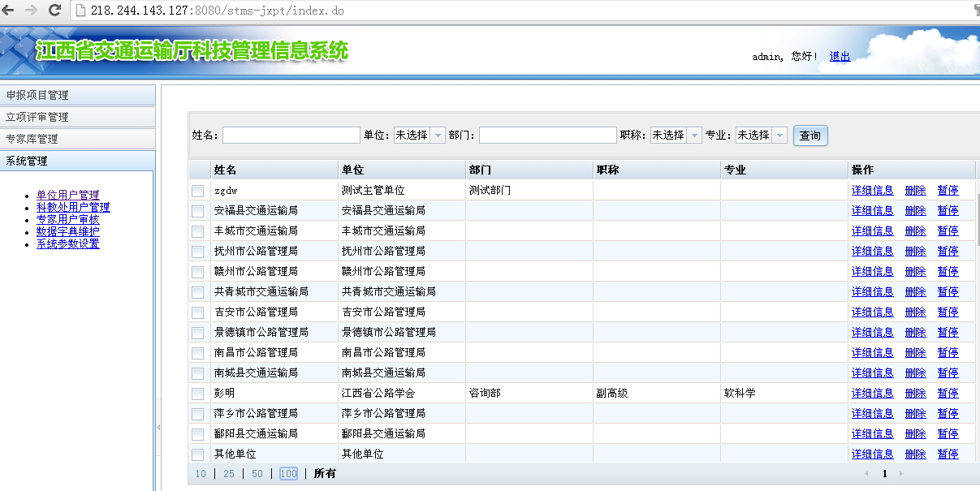Expand the 专家库管理 menu section
Viewport: 980px width, 491px height.
[77, 139]
